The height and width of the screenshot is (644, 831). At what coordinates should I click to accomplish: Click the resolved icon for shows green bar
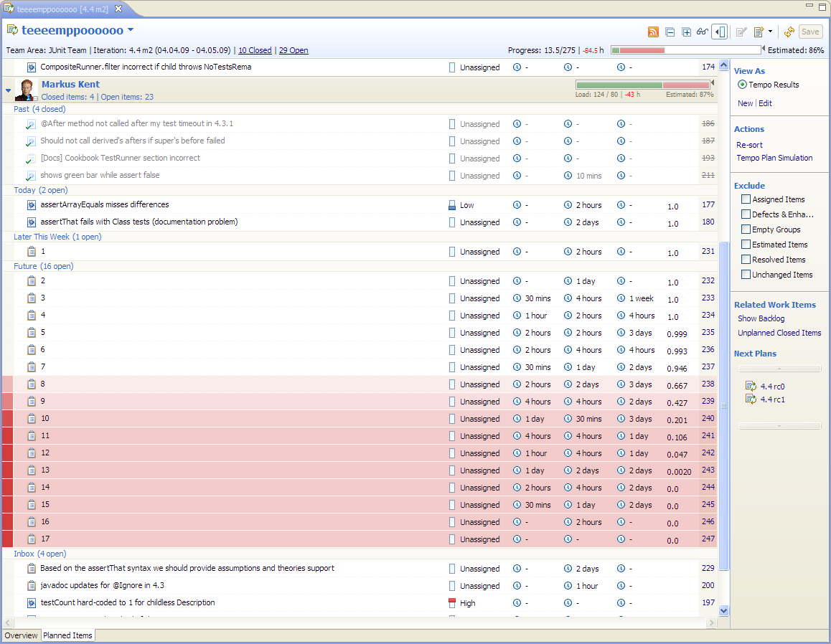31,176
